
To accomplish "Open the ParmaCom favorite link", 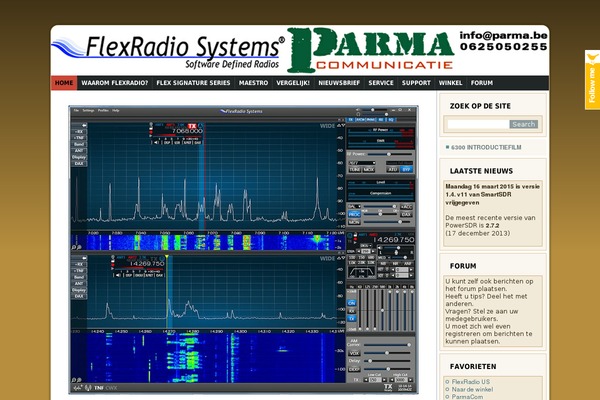I will click(467, 397).
